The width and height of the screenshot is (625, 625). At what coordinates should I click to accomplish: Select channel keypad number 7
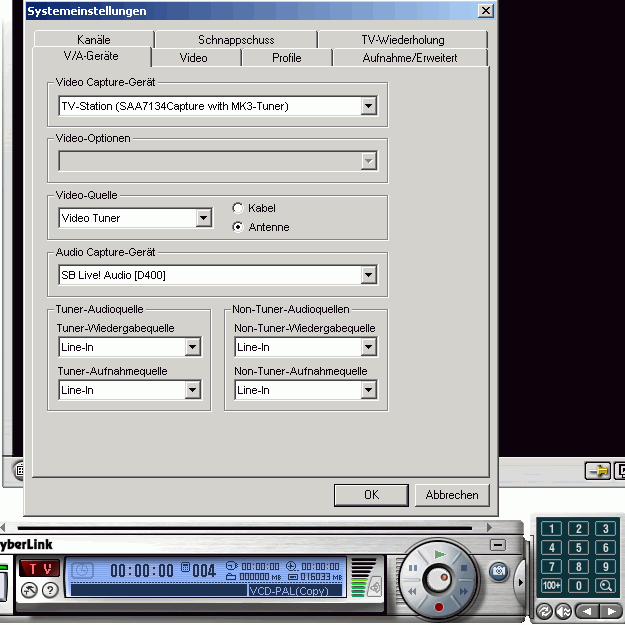click(551, 566)
